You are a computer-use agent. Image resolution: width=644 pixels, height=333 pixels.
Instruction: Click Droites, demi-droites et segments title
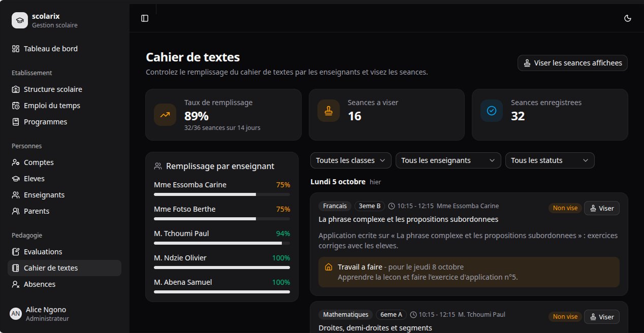375,328
